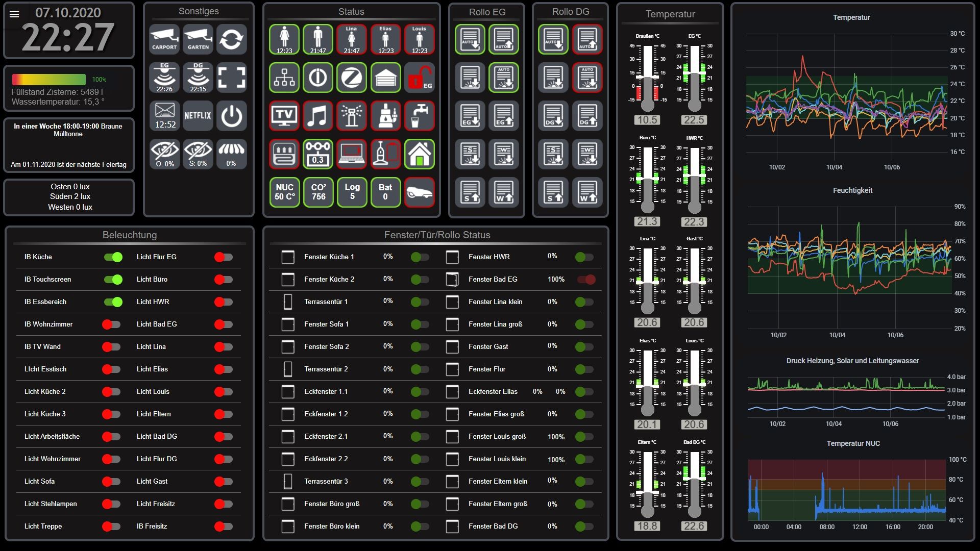The height and width of the screenshot is (551, 980).
Task: Click the power button icon
Action: pos(232,116)
